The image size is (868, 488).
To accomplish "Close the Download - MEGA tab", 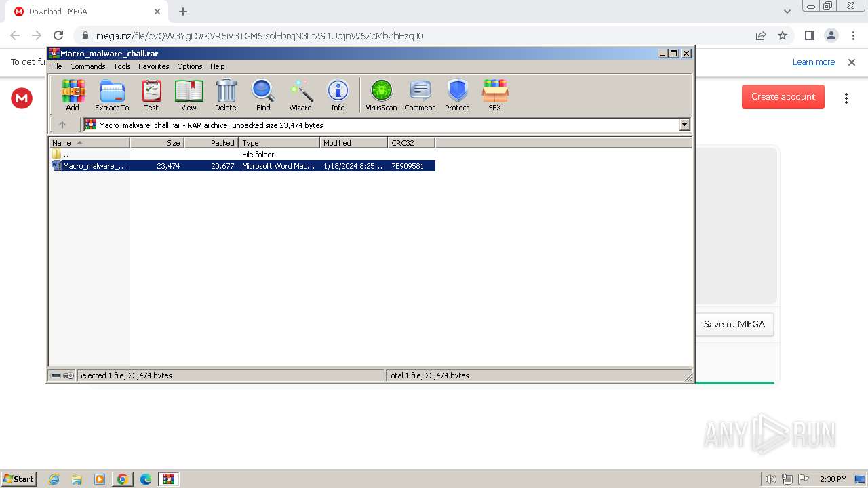I will pos(157,12).
